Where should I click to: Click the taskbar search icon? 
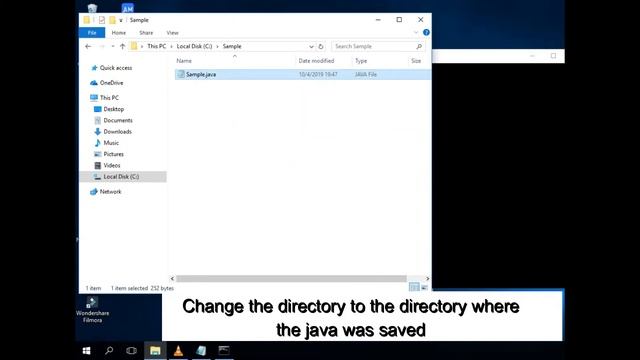tap(109, 351)
